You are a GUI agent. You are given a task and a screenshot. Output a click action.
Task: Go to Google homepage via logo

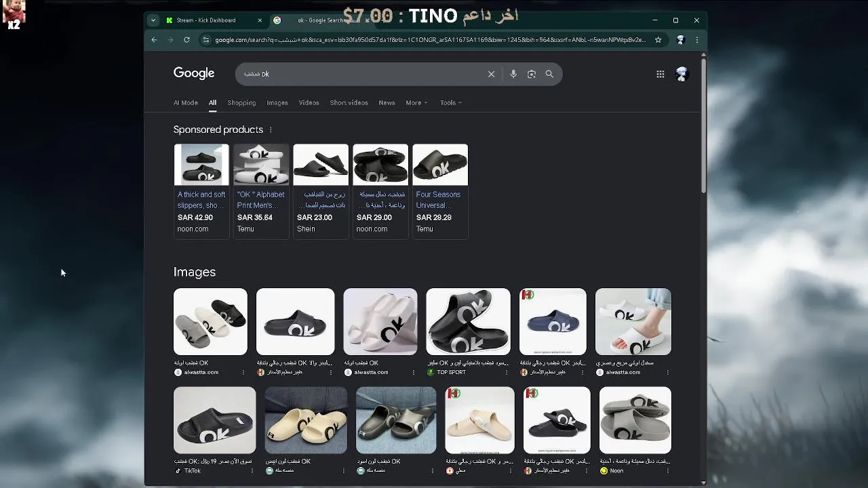[194, 73]
